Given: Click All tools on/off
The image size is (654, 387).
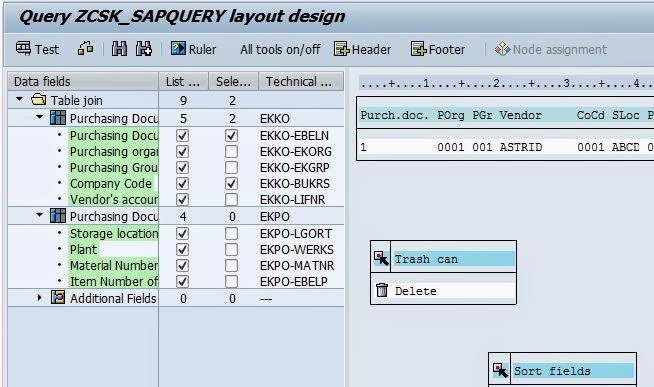Looking at the screenshot, I should pos(280,50).
